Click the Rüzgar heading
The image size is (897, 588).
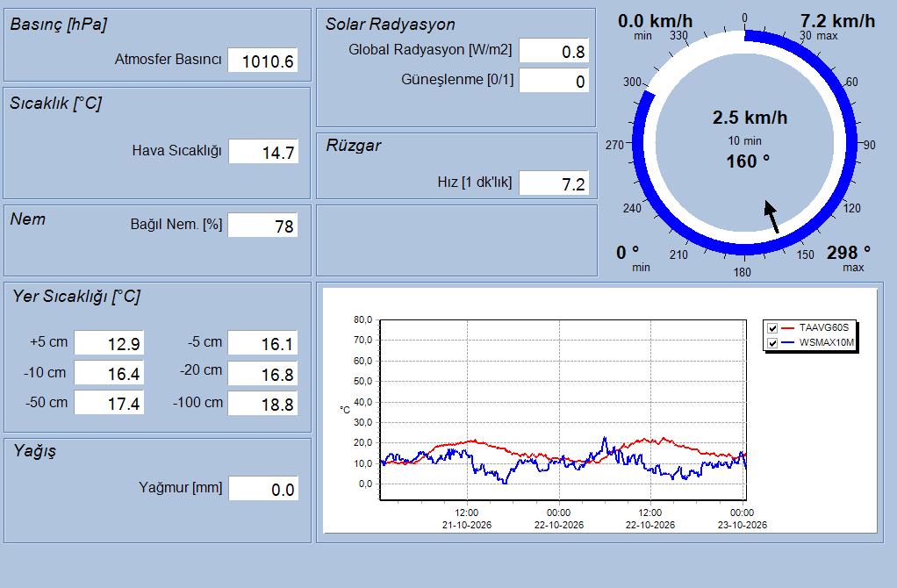pyautogui.click(x=354, y=146)
